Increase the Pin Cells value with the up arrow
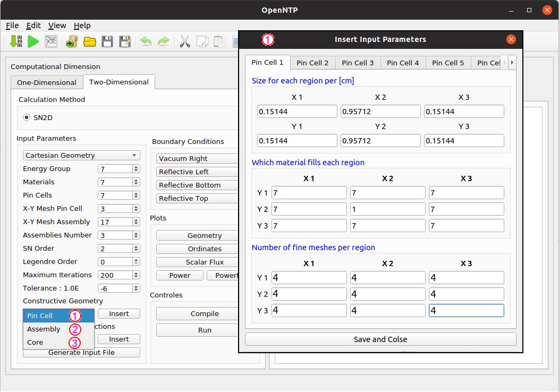559x392 pixels. (x=136, y=193)
